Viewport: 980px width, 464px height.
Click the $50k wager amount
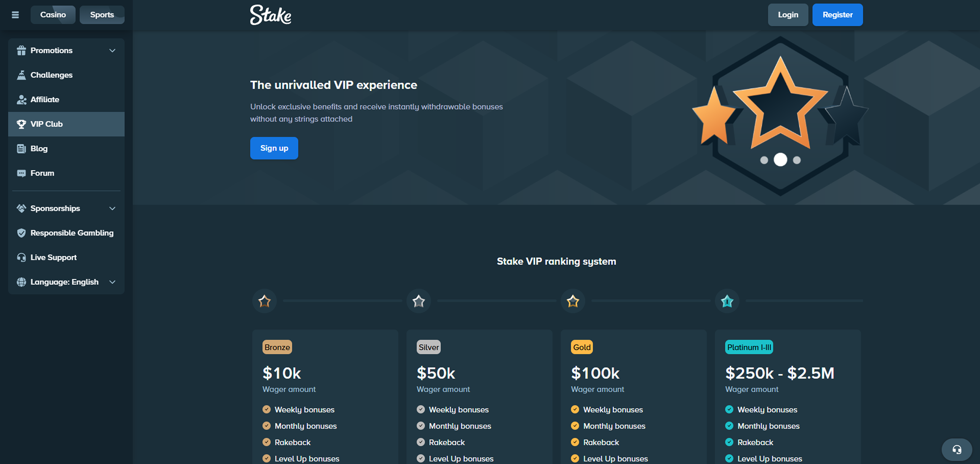(436, 373)
